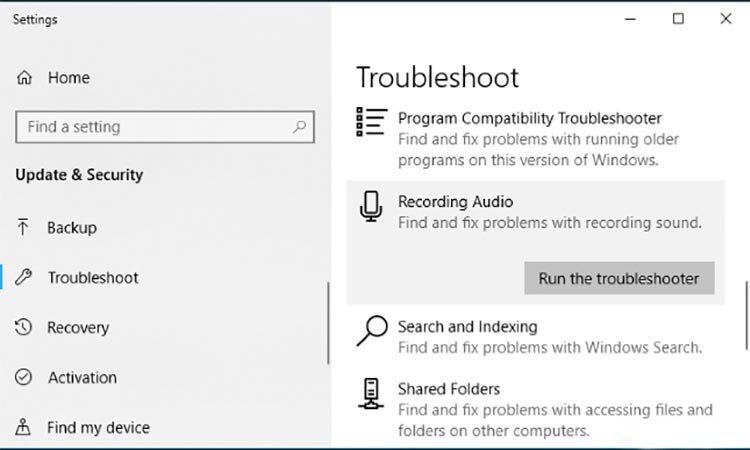750x450 pixels.
Task: Click the Program Compatibility list icon
Action: coord(372,121)
